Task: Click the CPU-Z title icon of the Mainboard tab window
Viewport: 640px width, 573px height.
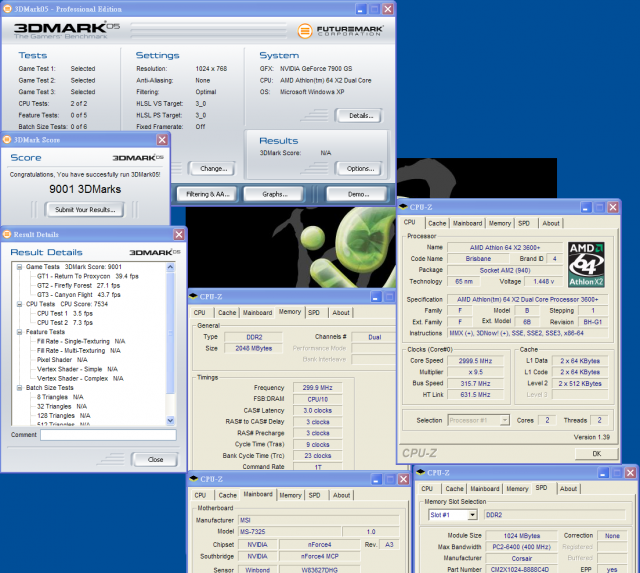Action: click(x=193, y=479)
